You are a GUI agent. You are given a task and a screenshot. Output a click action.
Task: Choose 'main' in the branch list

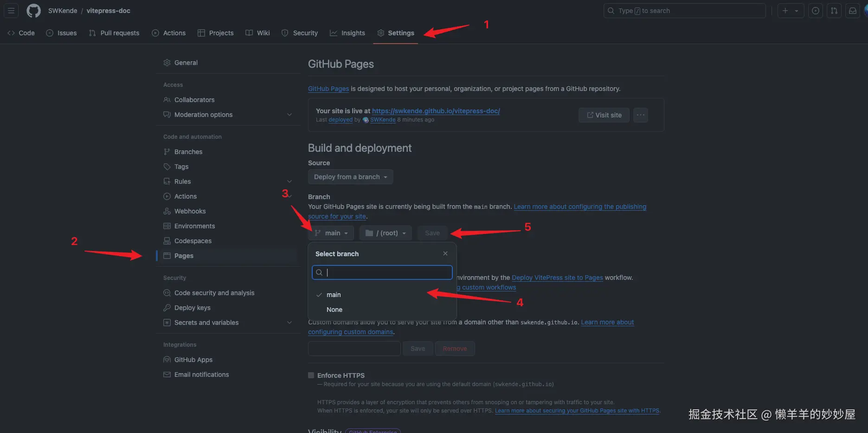point(382,295)
